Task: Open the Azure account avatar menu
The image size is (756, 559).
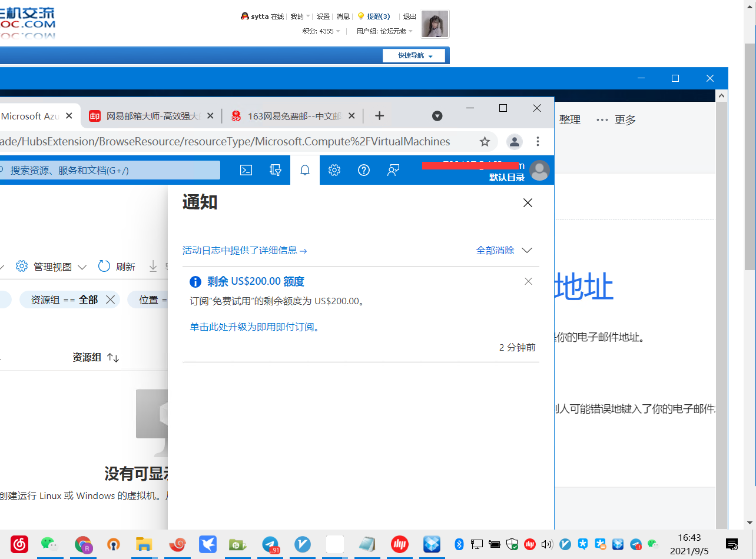Action: (539, 171)
